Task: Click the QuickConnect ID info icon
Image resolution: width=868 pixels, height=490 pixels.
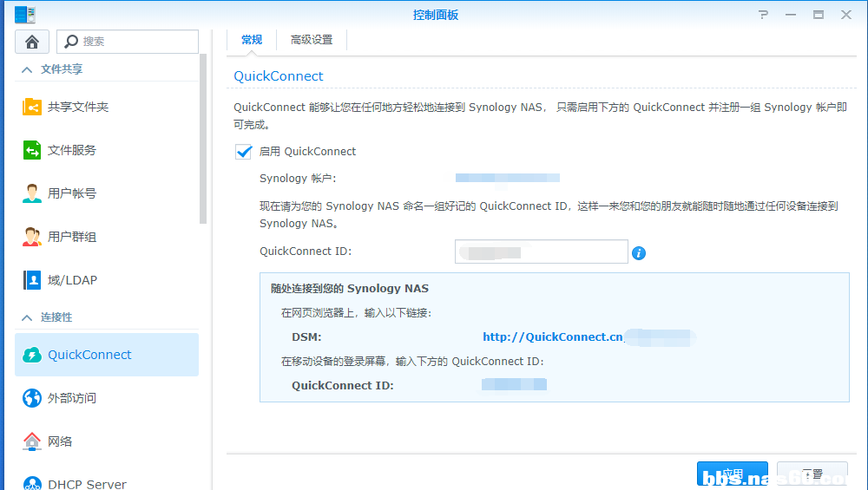Action: 639,253
